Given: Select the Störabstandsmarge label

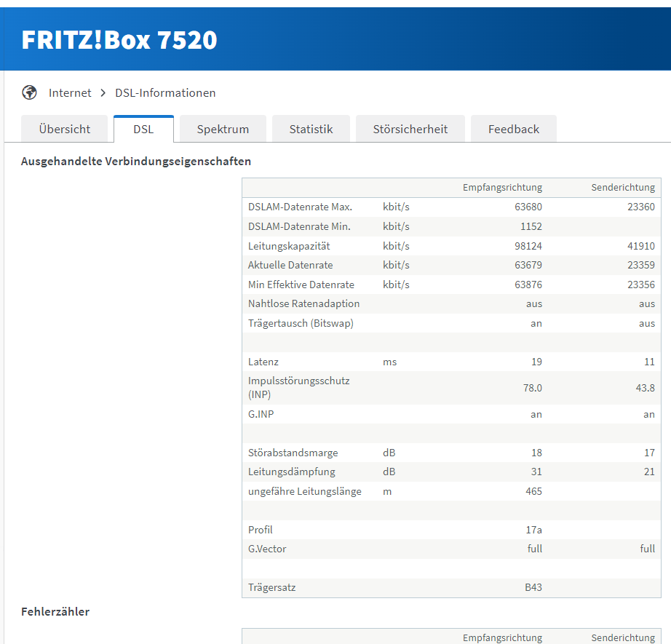Looking at the screenshot, I should click(x=293, y=453).
